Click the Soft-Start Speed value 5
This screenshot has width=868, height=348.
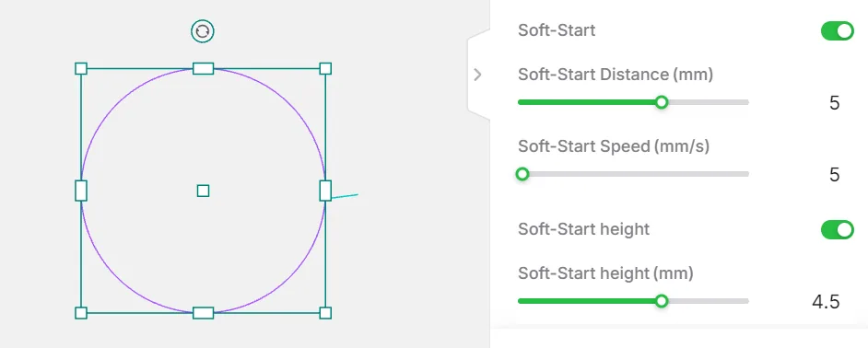click(x=834, y=176)
